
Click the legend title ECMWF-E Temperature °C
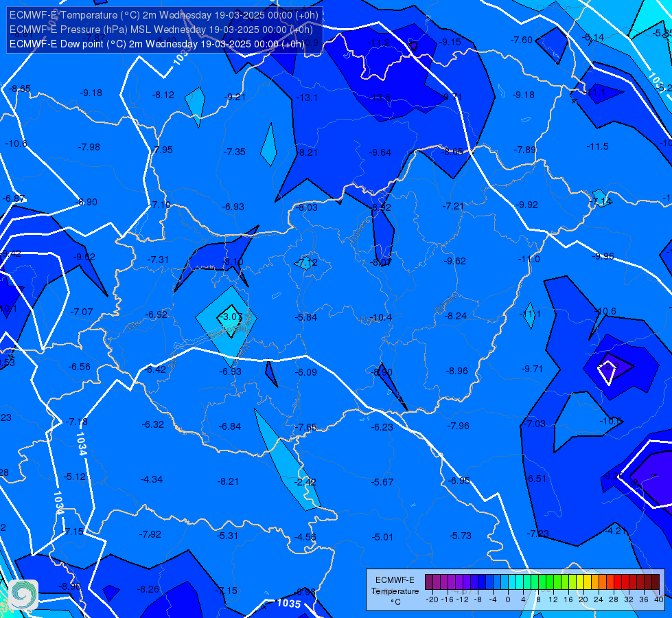pyautogui.click(x=395, y=591)
